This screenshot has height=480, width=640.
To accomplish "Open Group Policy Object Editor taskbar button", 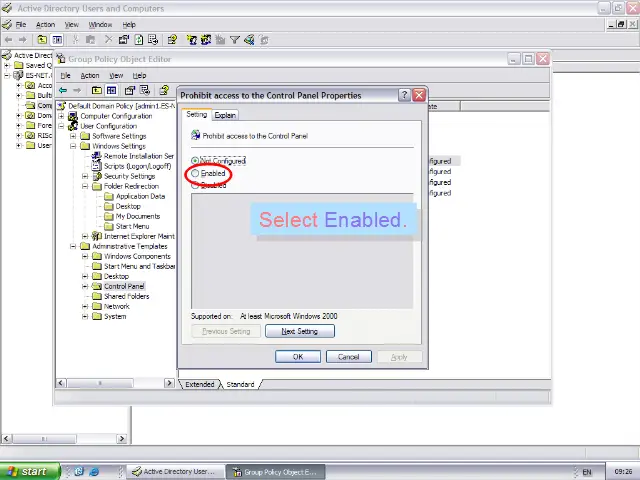I will click(276, 472).
